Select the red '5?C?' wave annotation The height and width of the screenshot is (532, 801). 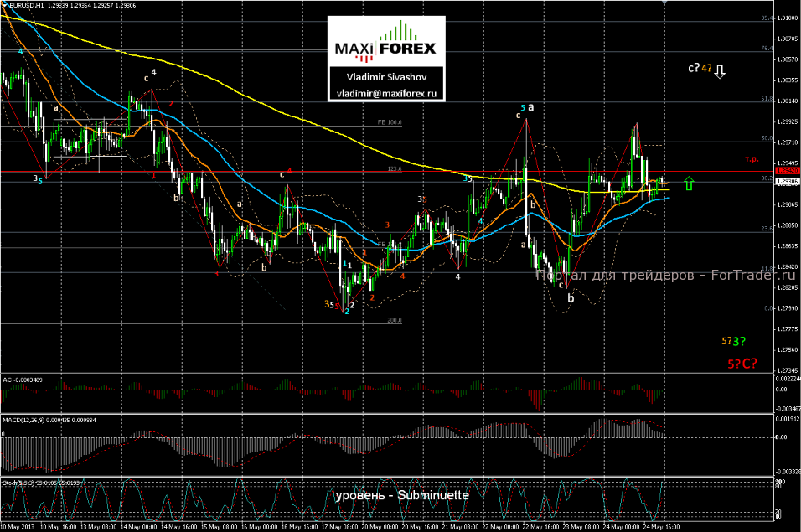click(742, 364)
